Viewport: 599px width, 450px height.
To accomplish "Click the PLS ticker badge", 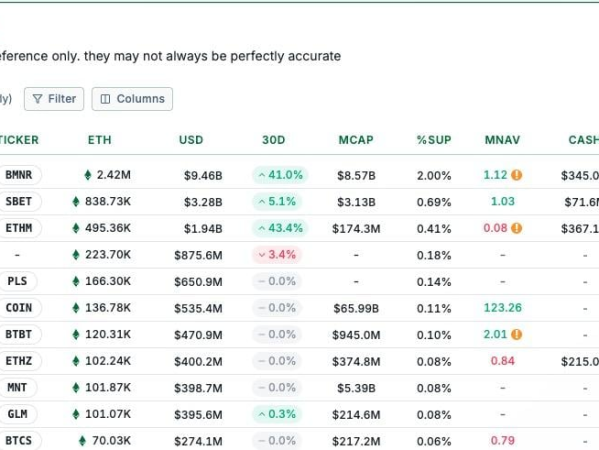I will (x=17, y=281).
